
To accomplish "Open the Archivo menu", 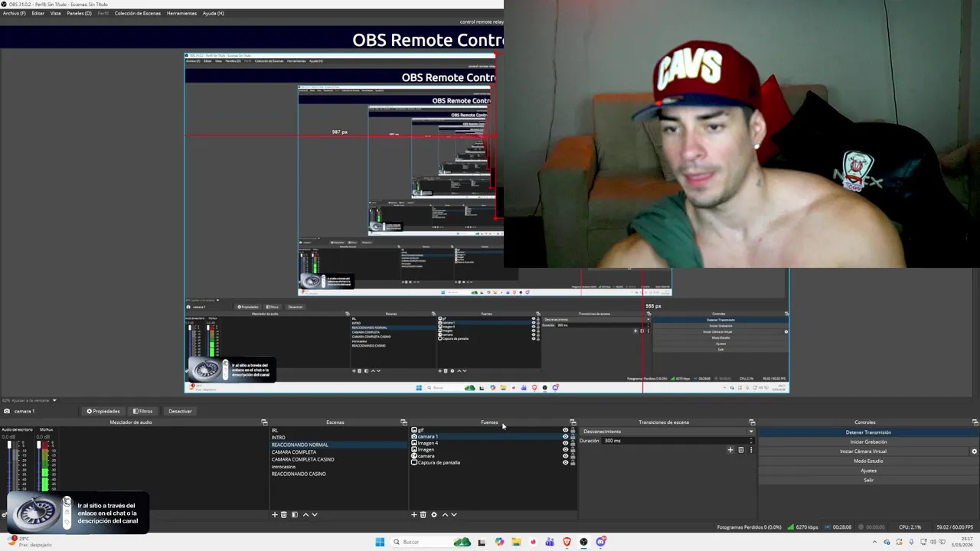I will tap(14, 13).
